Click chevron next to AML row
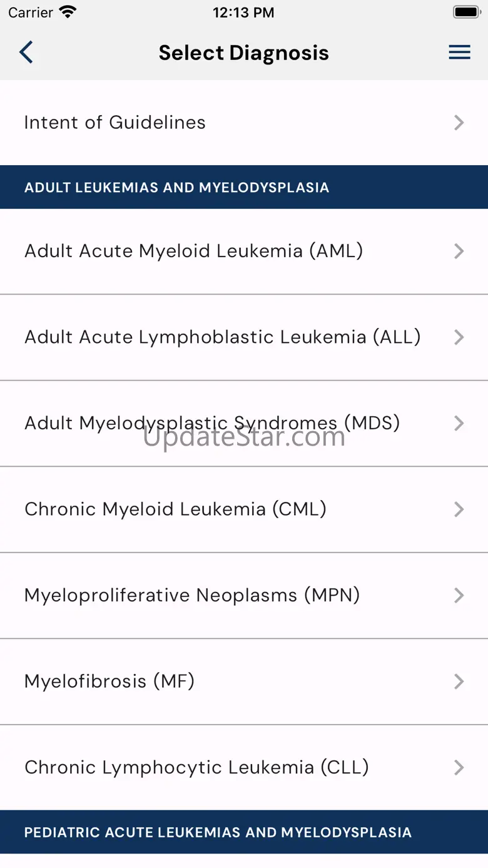The height and width of the screenshot is (868, 488). [459, 252]
